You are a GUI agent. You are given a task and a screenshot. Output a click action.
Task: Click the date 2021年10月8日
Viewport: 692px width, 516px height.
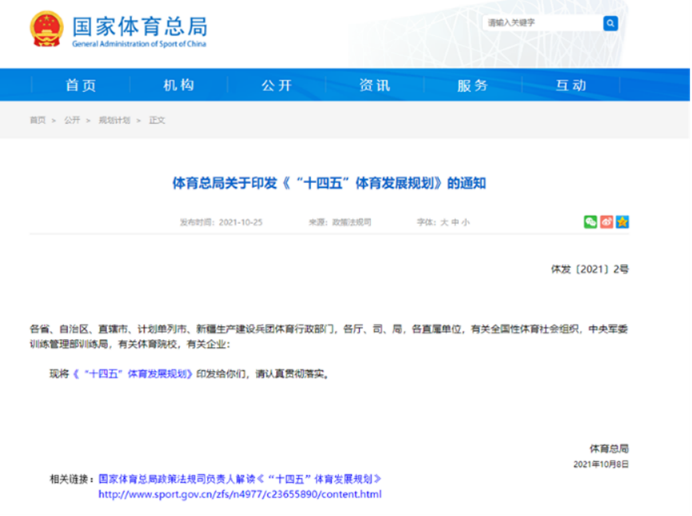tap(601, 464)
